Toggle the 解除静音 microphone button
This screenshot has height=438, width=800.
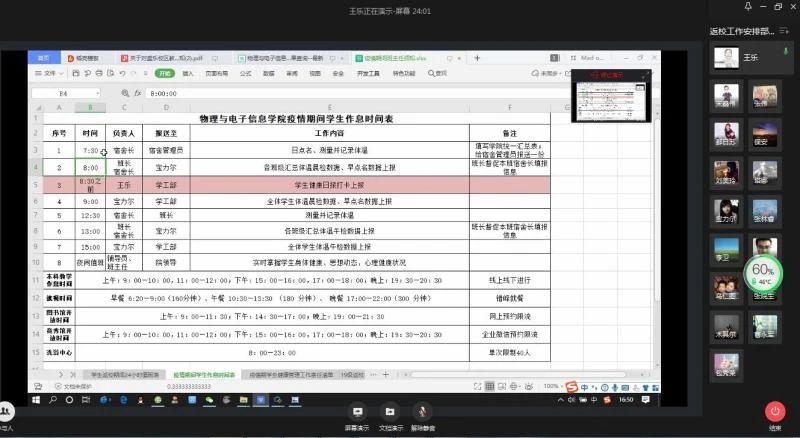click(424, 413)
